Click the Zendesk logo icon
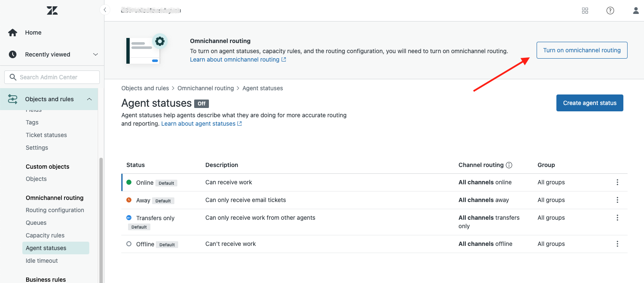The image size is (644, 283). tap(52, 11)
